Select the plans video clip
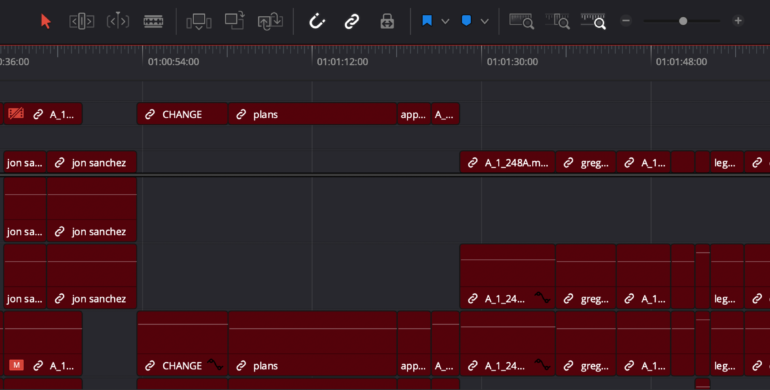The height and width of the screenshot is (390, 770). [312, 114]
